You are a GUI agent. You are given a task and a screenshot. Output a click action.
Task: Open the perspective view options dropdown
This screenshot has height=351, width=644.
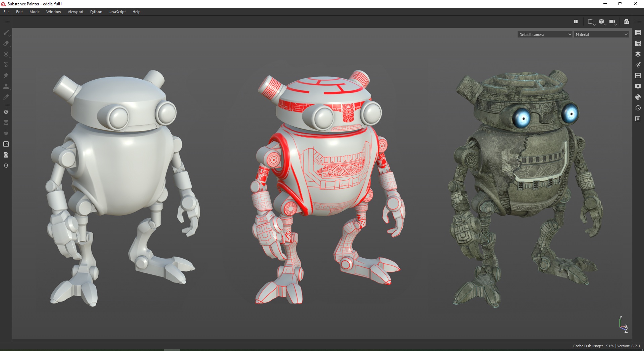tap(591, 22)
